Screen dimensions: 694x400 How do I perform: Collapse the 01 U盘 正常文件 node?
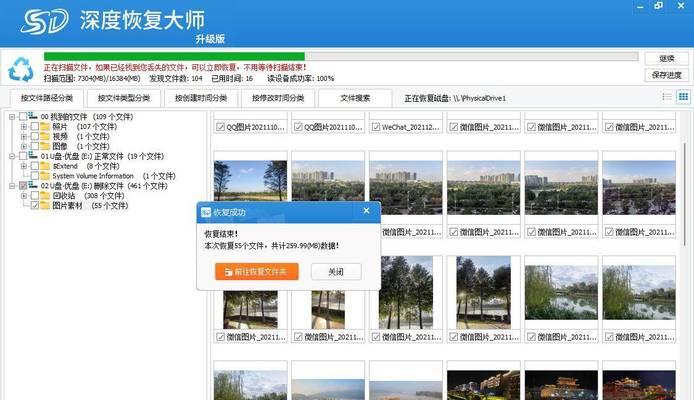point(12,156)
